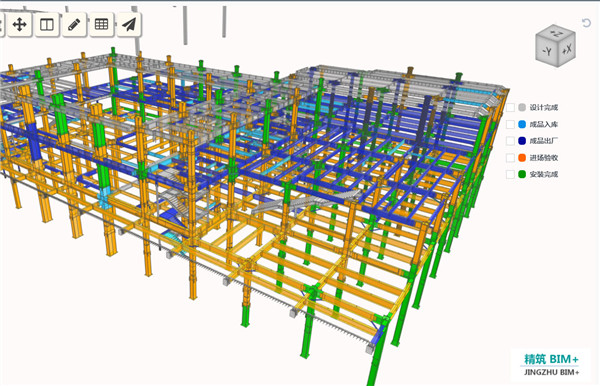Activate the pencil edit tool
Screen dimensions: 600x386
click(x=74, y=25)
